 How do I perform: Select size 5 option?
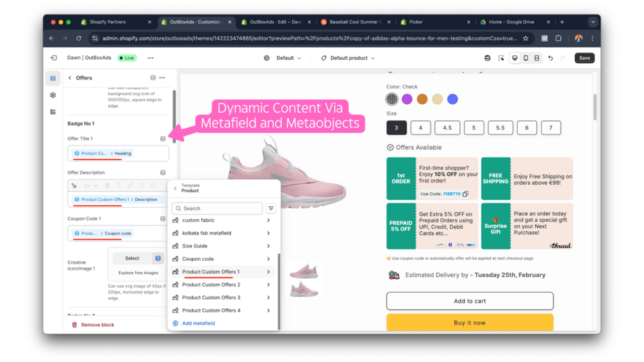click(474, 128)
